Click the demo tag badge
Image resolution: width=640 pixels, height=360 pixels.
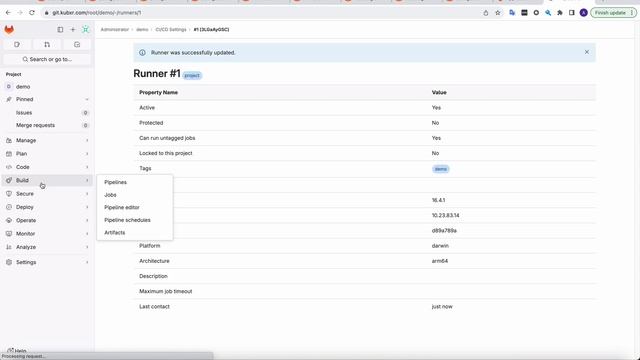click(441, 169)
